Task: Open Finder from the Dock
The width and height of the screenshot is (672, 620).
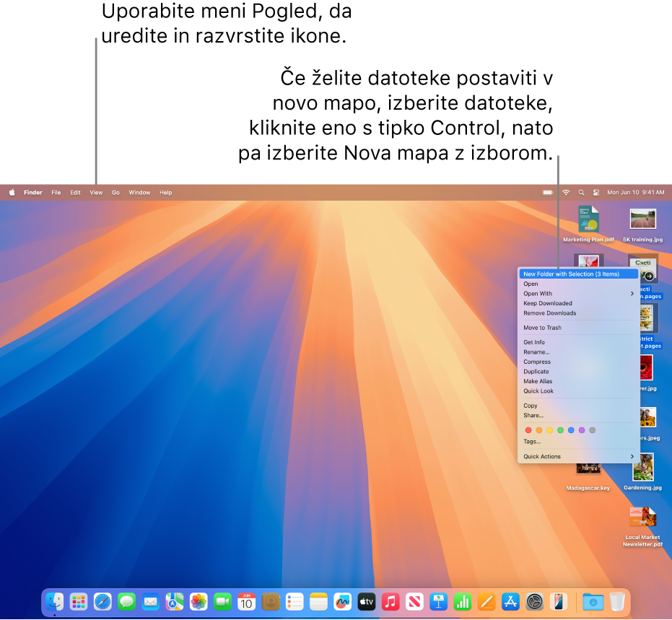Action: coord(55,602)
